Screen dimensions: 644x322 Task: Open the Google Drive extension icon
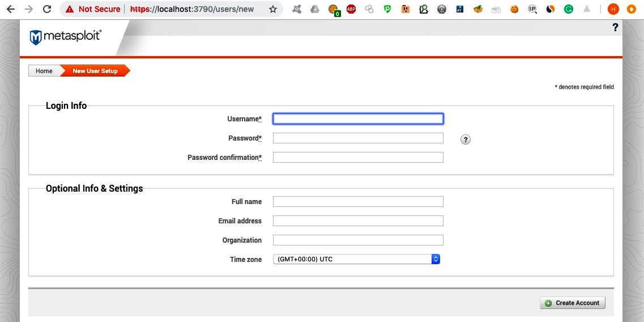point(314,9)
